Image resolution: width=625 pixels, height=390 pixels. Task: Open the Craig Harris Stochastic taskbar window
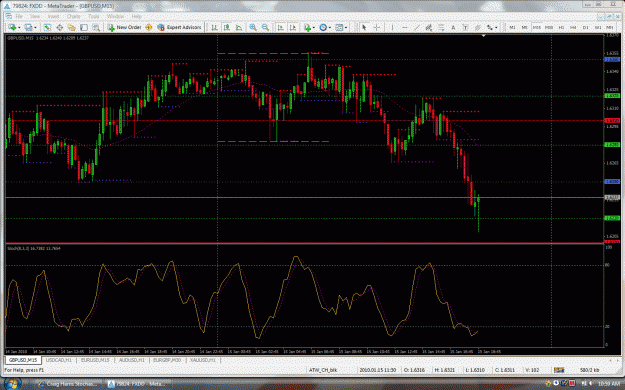click(68, 384)
